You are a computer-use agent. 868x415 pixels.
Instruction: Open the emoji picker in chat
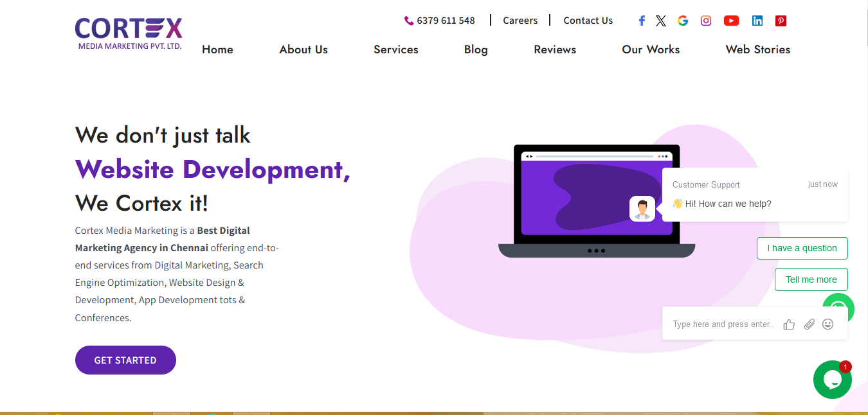point(828,324)
